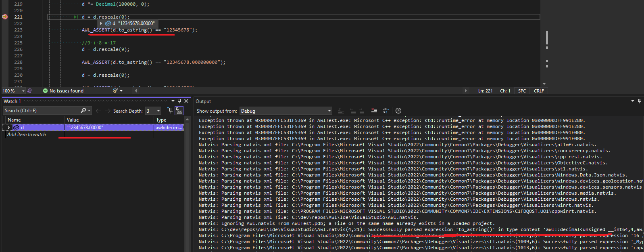Toggle the text visualizer button in Watch toolbar
644x252 pixels.
pyautogui.click(x=179, y=111)
